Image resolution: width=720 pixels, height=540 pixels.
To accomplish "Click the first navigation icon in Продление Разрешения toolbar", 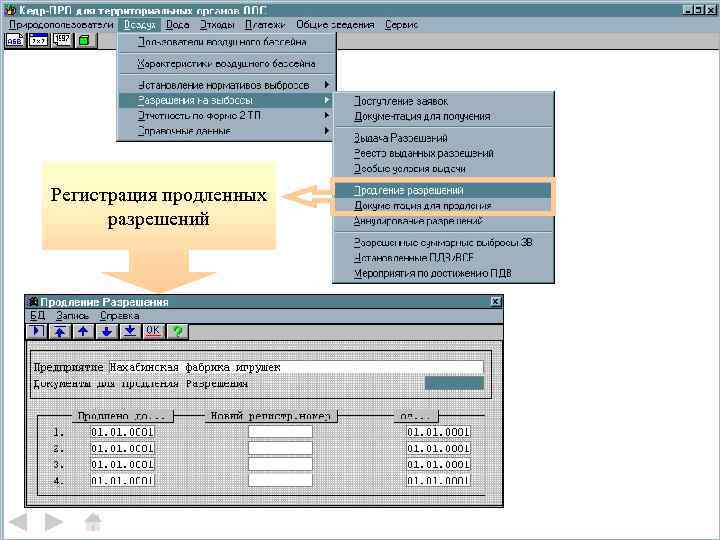I will (x=36, y=331).
